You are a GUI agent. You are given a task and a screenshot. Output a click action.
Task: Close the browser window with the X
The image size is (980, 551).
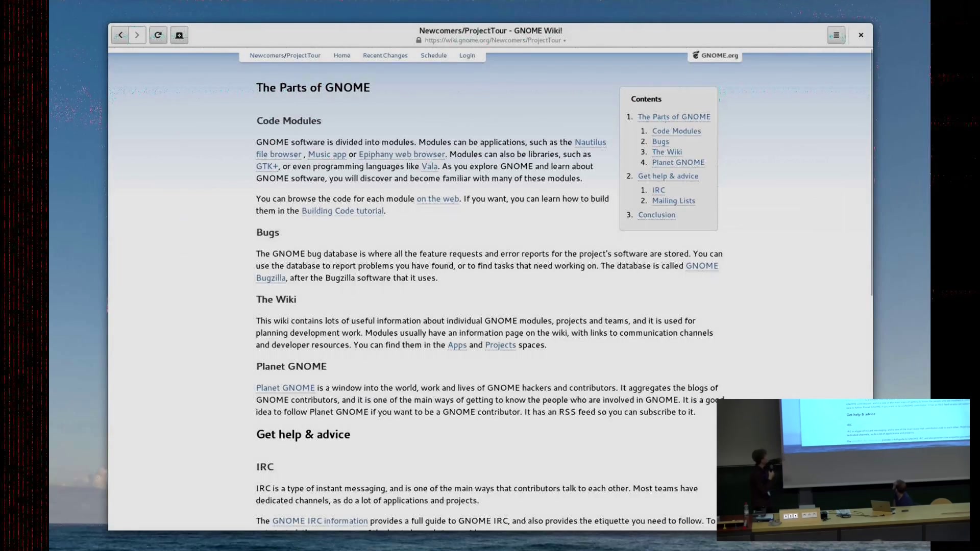click(861, 35)
